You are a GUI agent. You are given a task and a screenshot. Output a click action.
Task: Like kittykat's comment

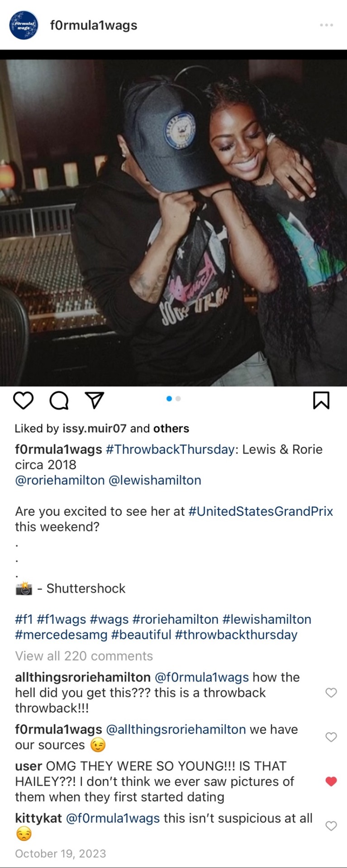[x=331, y=826]
